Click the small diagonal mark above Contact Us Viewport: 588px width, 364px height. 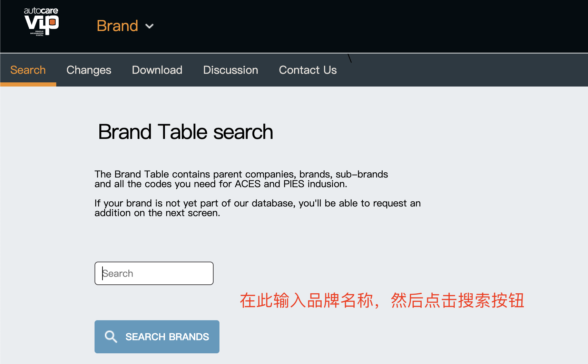pos(350,58)
